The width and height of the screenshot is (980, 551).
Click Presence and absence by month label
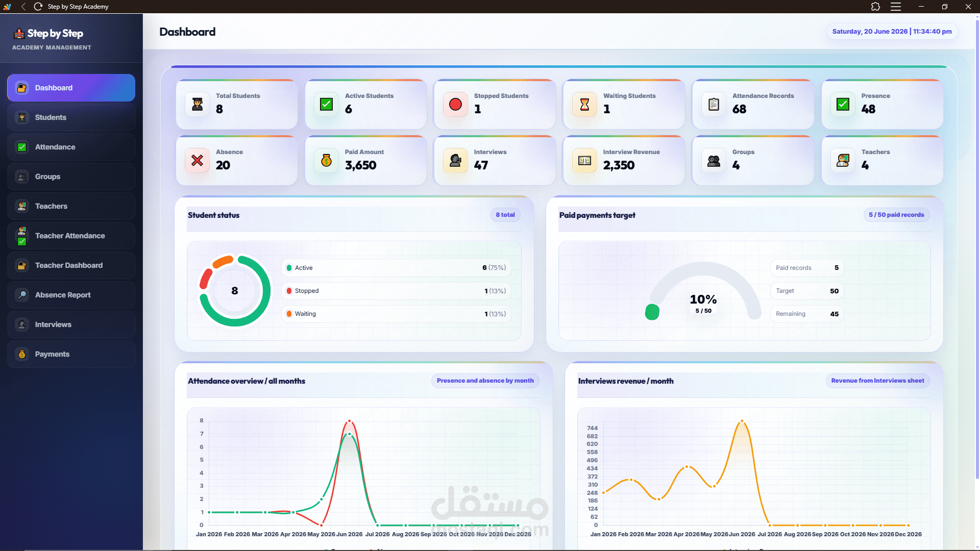(485, 381)
